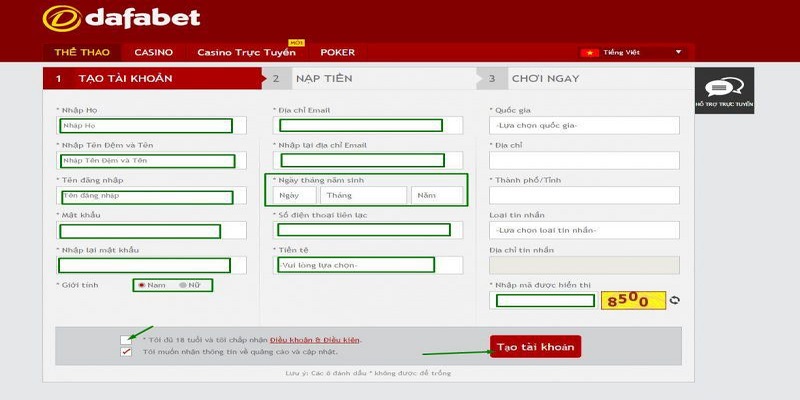
Task: Focus the Nhập Họ field
Action: (x=152, y=126)
